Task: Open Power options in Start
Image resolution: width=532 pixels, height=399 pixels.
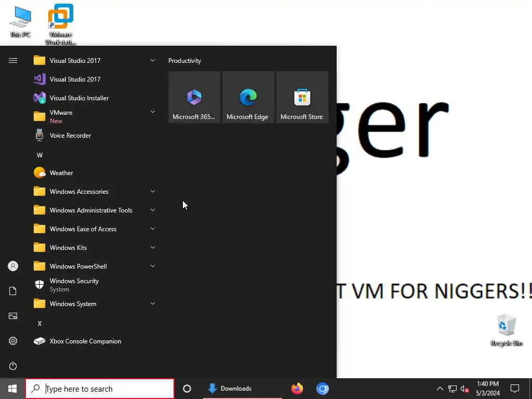Action: click(13, 366)
